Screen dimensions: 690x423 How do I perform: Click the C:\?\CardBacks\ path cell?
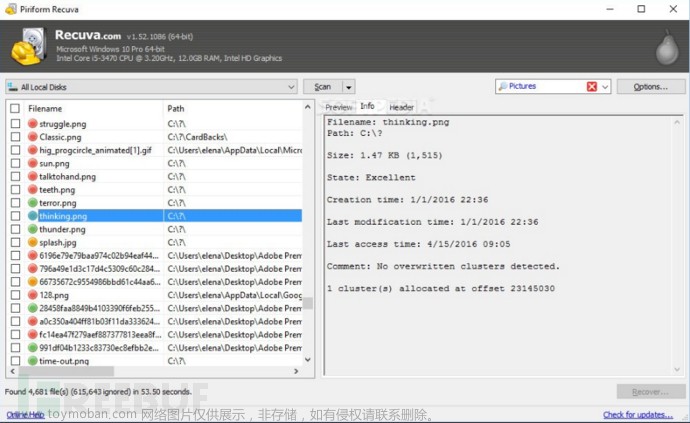click(x=197, y=137)
